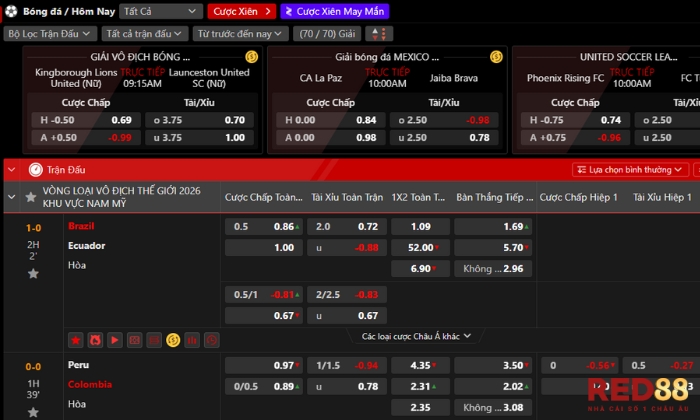The height and width of the screenshot is (420, 700).
Task: Select Ecuador handicap odds 1.00
Action: (x=264, y=248)
